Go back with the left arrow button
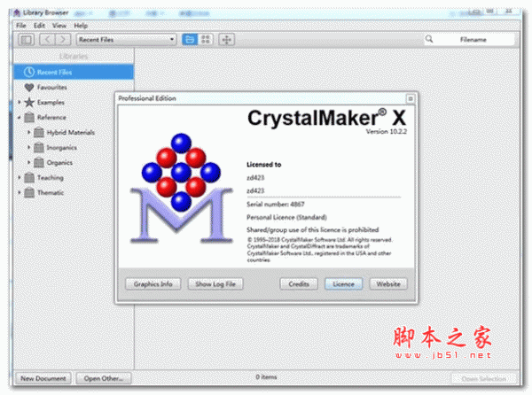This screenshot has height=395, width=532. [47, 40]
